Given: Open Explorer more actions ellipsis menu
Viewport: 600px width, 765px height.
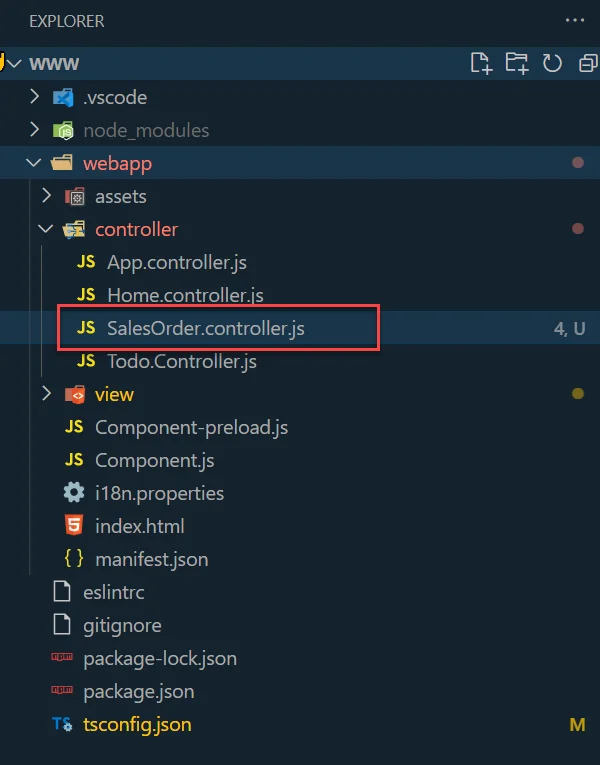Looking at the screenshot, I should pyautogui.click(x=575, y=20).
